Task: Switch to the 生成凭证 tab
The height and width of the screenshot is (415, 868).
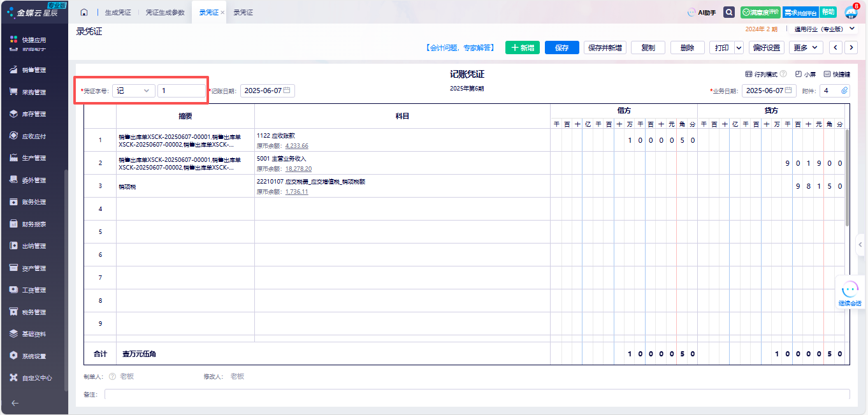Action: [x=117, y=13]
